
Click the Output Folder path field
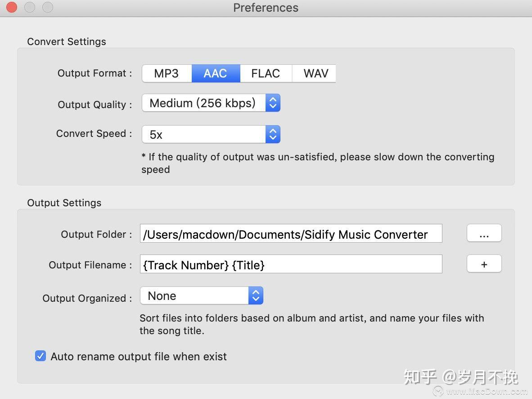pos(291,233)
